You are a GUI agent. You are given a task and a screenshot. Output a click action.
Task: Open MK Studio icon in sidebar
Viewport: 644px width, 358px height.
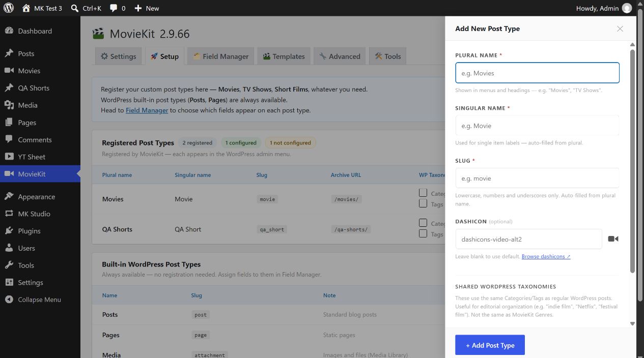(x=9, y=214)
